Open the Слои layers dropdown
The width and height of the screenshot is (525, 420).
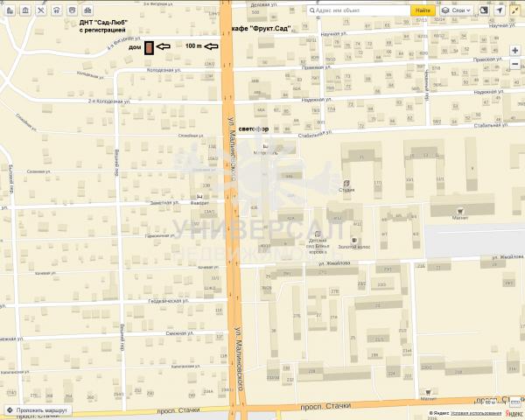[x=458, y=10]
